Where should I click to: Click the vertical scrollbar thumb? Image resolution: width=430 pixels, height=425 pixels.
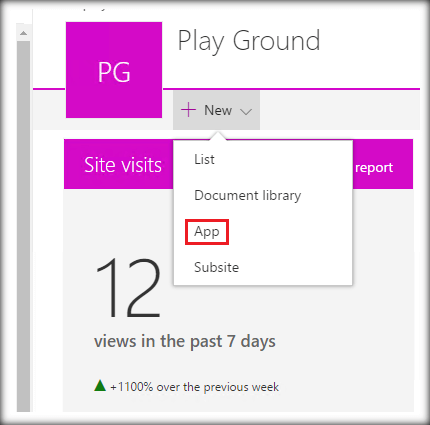tap(23, 226)
